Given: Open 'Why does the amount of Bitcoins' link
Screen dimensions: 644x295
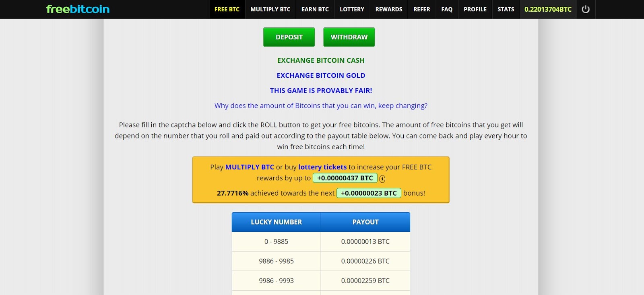Looking at the screenshot, I should (321, 105).
